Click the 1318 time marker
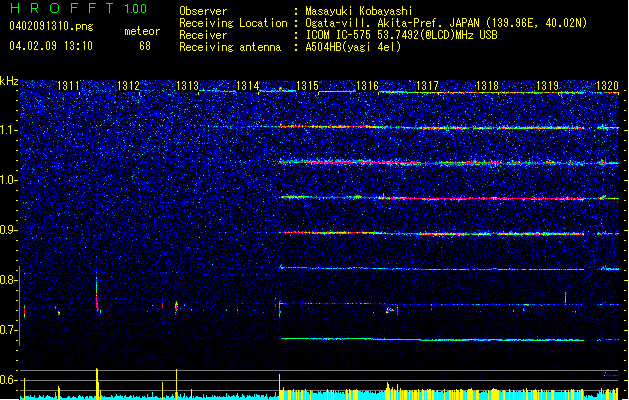 pyautogui.click(x=487, y=86)
